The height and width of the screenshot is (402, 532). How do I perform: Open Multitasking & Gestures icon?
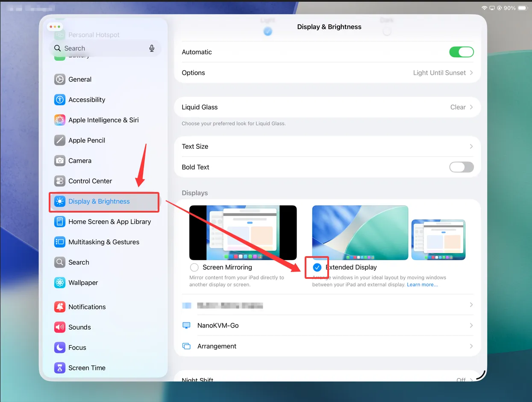click(x=60, y=242)
